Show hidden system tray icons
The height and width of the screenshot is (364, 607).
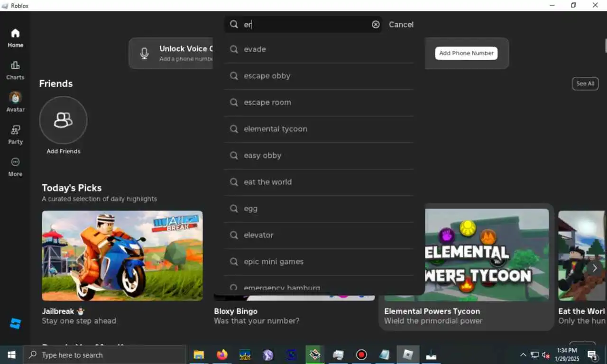(x=523, y=355)
